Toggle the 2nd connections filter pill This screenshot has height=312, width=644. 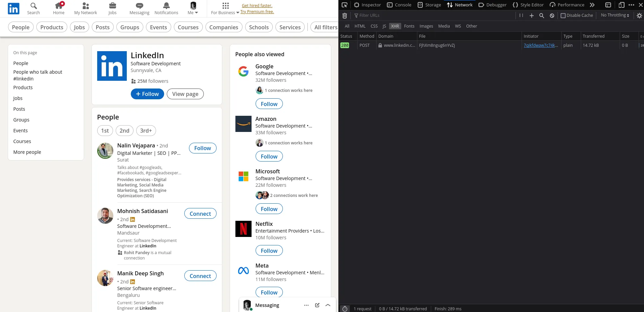pos(124,131)
